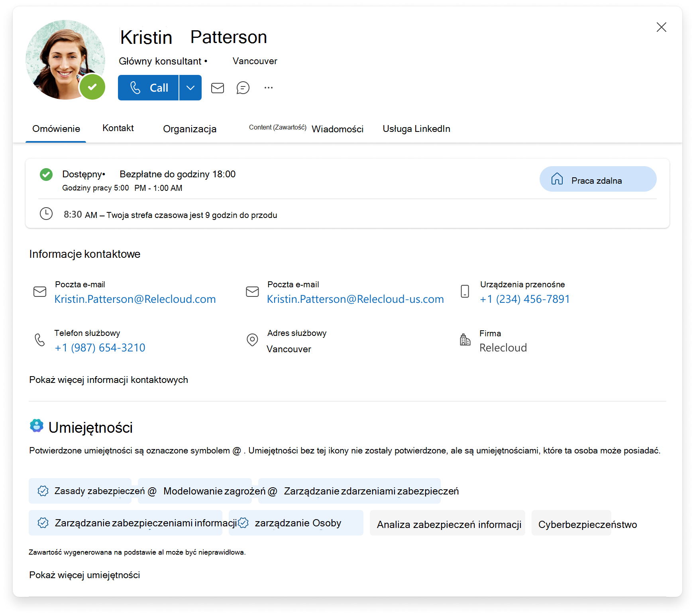Switch to the Kontakt tab
The image size is (695, 616).
pyautogui.click(x=118, y=128)
